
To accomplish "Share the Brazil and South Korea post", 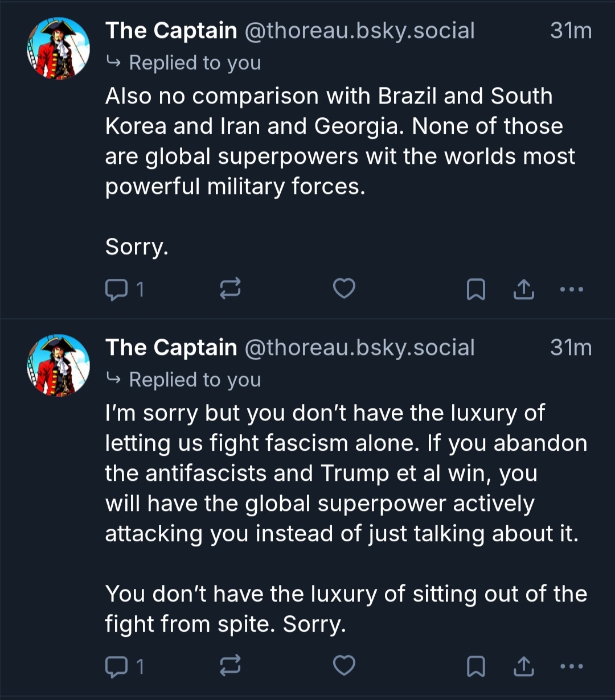I will (x=523, y=290).
